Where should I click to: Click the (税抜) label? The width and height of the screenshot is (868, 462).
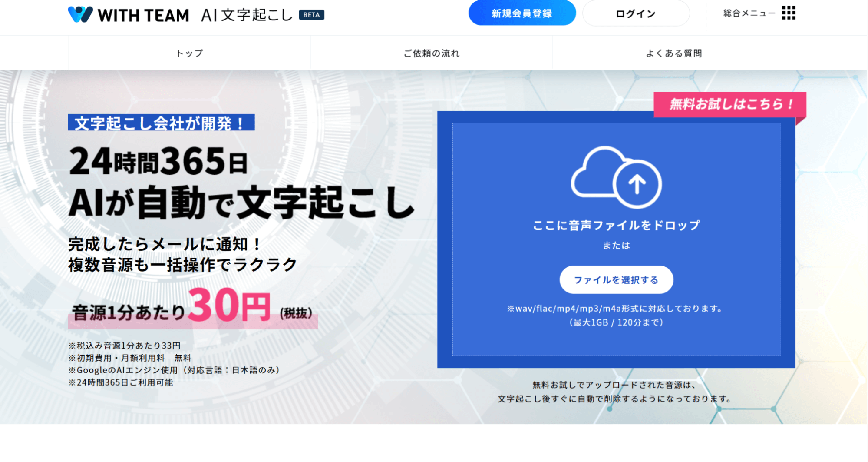[296, 313]
